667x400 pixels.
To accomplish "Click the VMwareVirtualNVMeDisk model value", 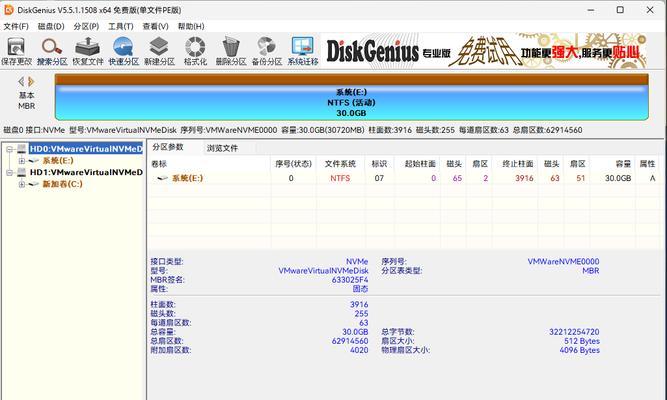I will [323, 271].
